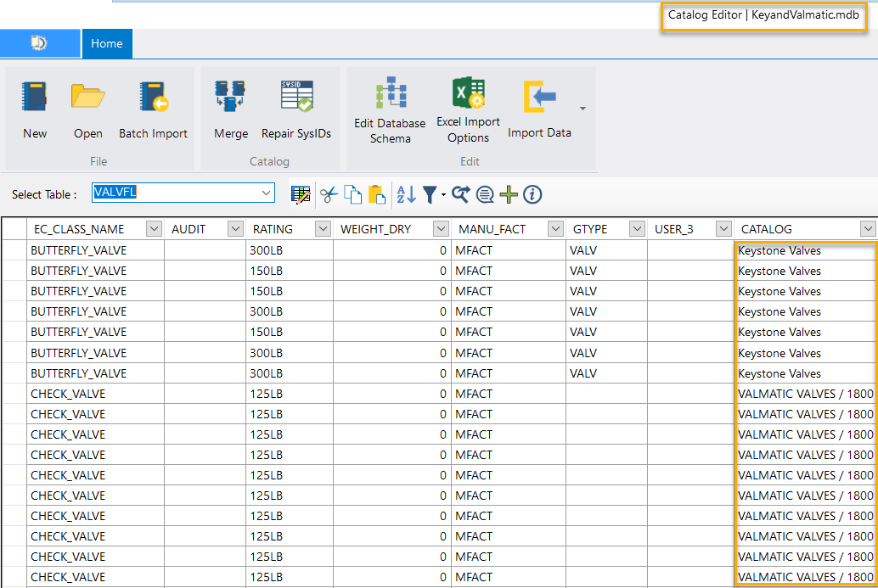Open a catalog file with Open

point(87,98)
